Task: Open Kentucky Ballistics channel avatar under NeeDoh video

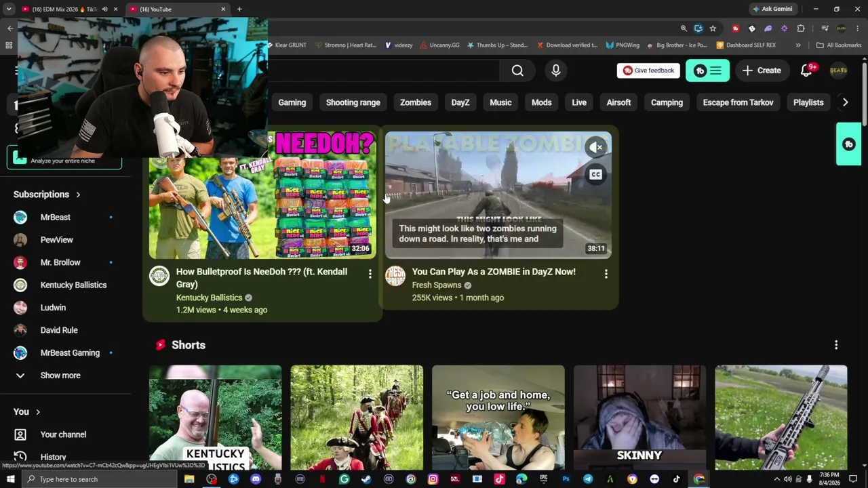Action: (x=159, y=276)
